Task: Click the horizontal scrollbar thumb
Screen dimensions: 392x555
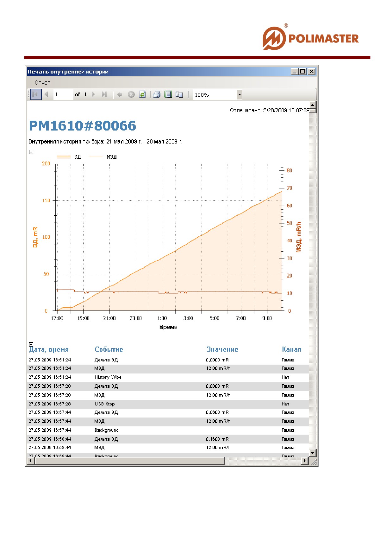Action: point(129,461)
